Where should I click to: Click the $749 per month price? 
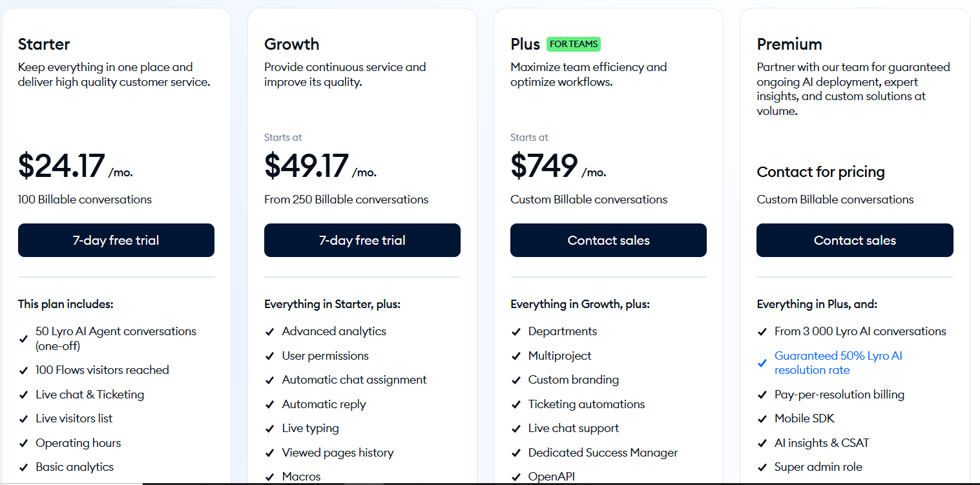[544, 167]
